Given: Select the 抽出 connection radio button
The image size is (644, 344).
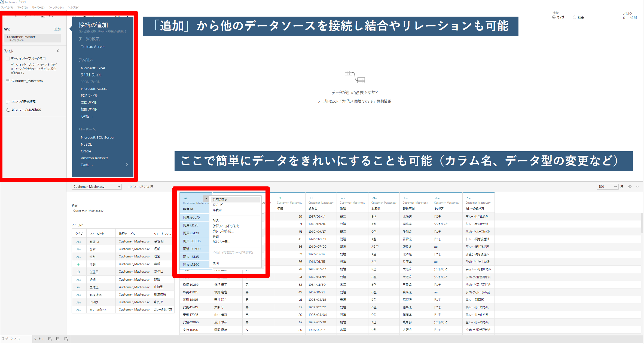Looking at the screenshot, I should [575, 17].
